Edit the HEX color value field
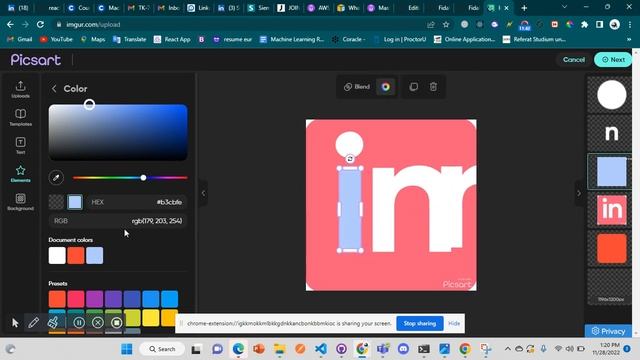The width and height of the screenshot is (640, 360). [x=137, y=202]
